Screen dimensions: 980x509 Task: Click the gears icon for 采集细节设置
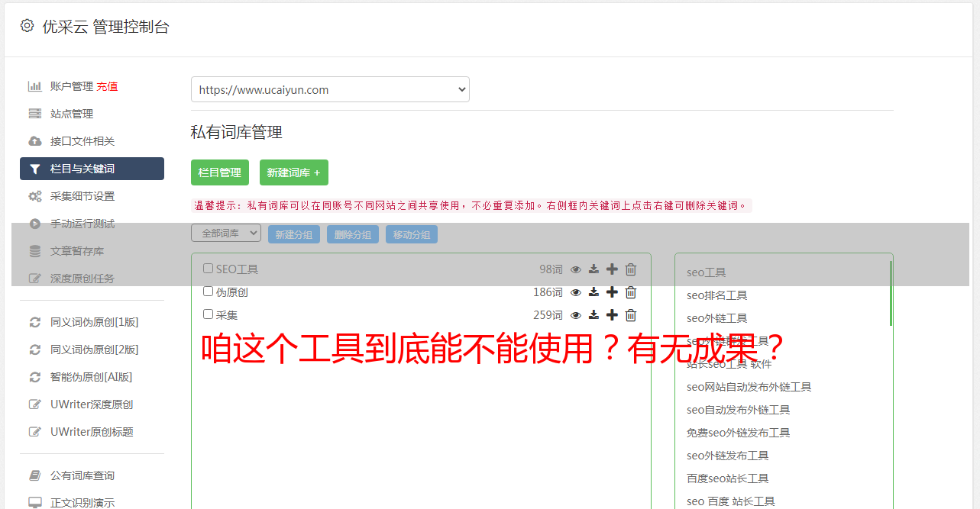pyautogui.click(x=35, y=196)
